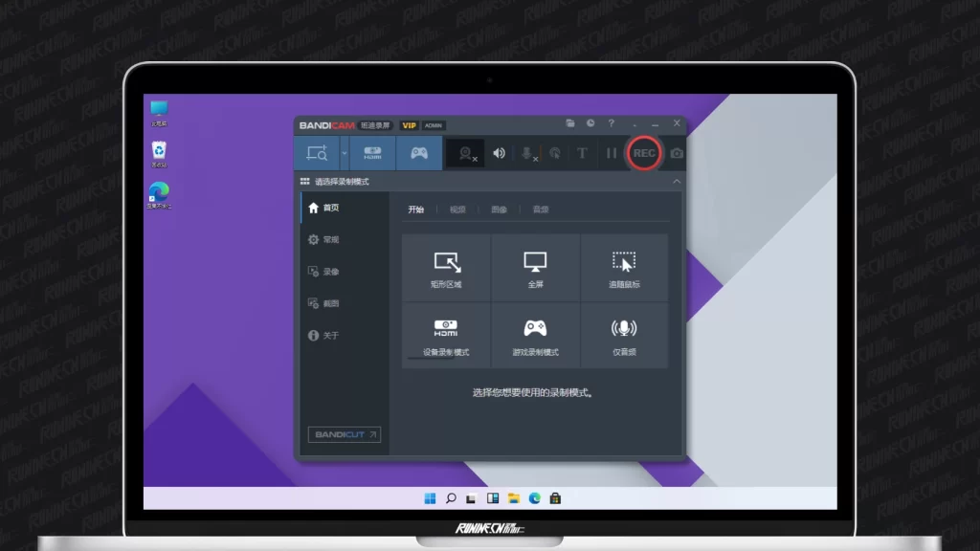Select the gamepad game recording mode in toolbar
Screen dimensions: 980x551
click(419, 153)
